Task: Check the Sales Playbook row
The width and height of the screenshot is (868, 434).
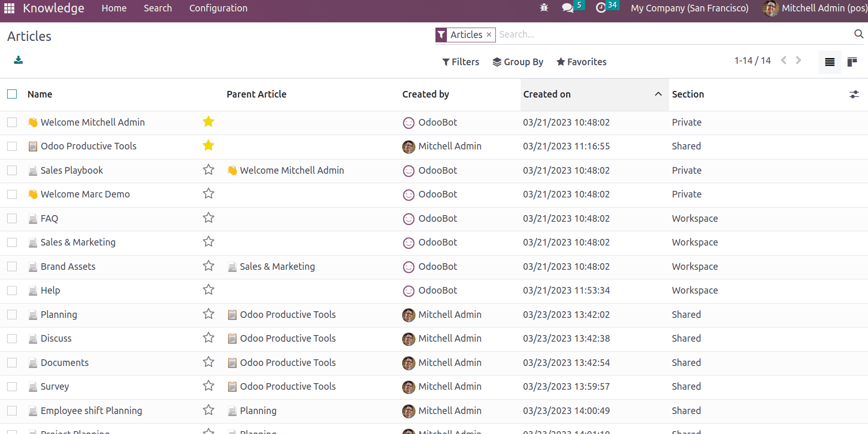Action: (x=12, y=170)
